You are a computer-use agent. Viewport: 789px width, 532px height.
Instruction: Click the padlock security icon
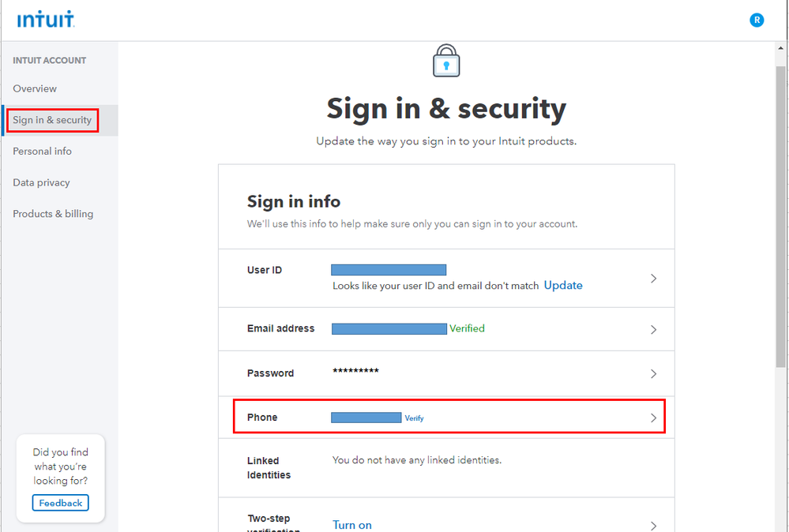pos(446,62)
